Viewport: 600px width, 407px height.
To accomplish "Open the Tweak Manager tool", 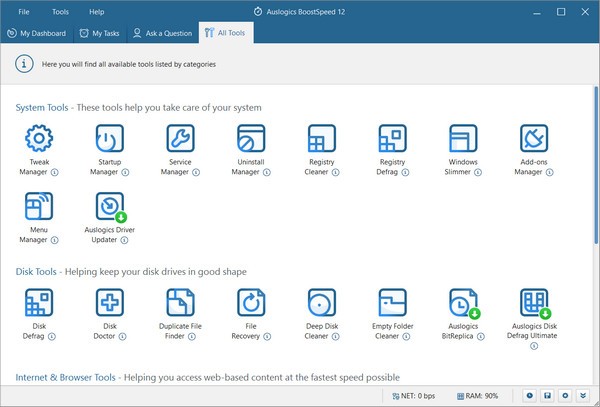I will [38, 139].
